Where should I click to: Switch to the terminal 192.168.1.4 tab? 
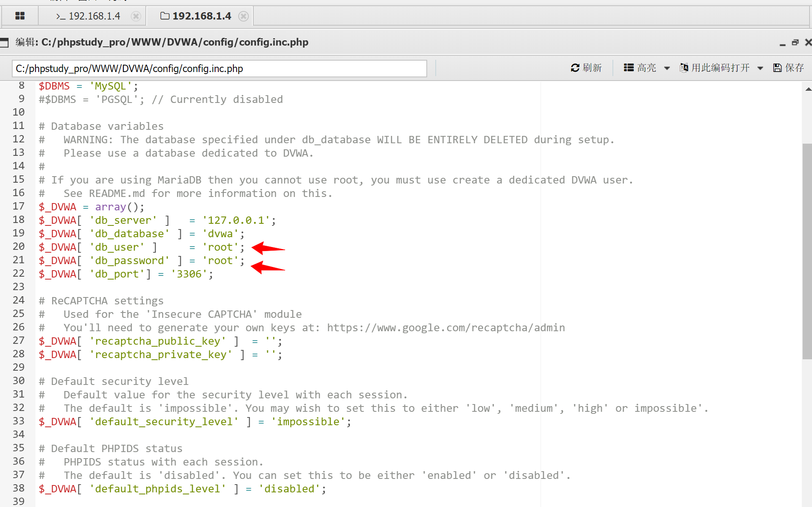tap(89, 16)
